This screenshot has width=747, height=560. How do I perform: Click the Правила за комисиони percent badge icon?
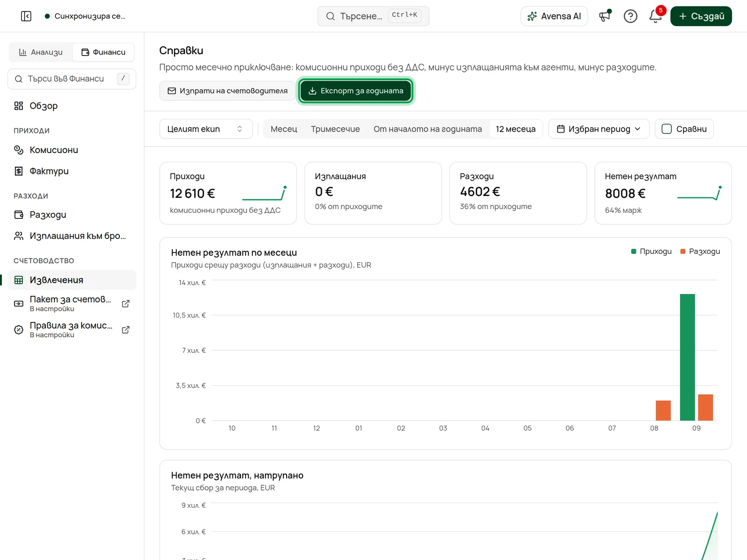point(19,330)
